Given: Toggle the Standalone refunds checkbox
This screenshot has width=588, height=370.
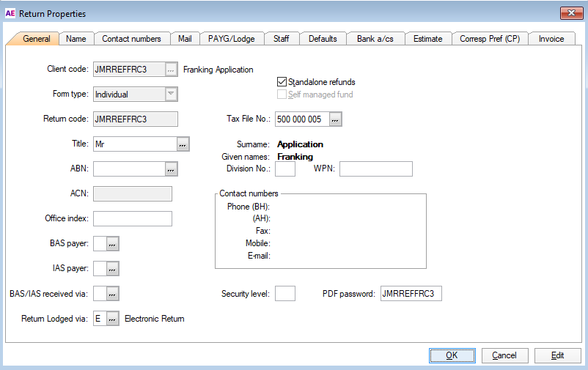Looking at the screenshot, I should click(x=282, y=82).
